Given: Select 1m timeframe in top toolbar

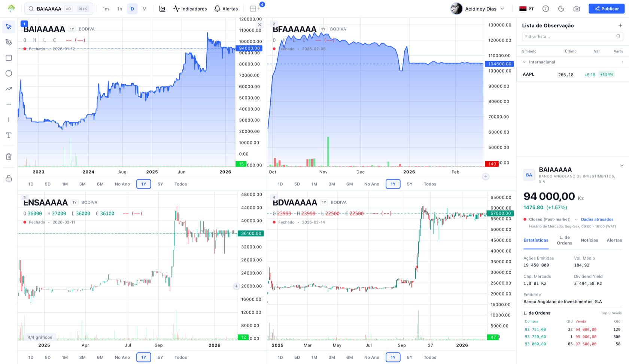Looking at the screenshot, I should 106,9.
